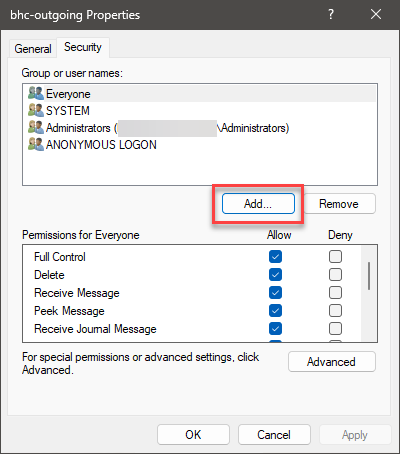Toggle Allow for Receive Journal Message
Screen dimensions: 400x454
[x=275, y=329]
